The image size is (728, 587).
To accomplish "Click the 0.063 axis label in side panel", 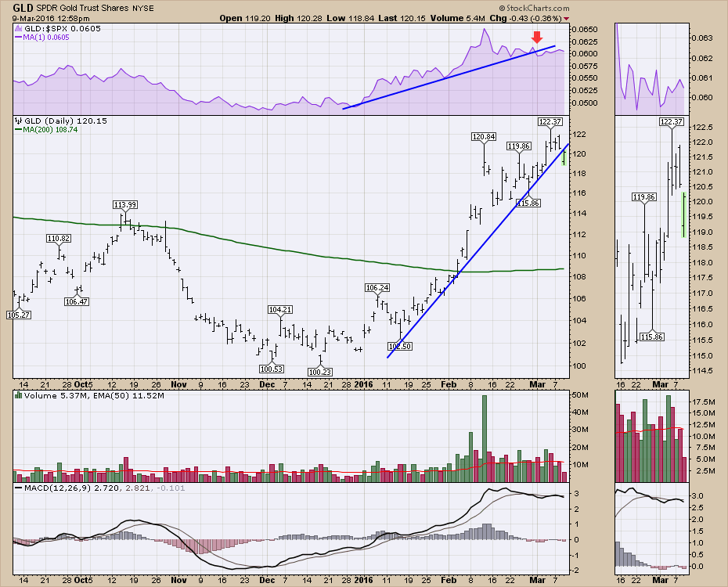I will click(701, 38).
